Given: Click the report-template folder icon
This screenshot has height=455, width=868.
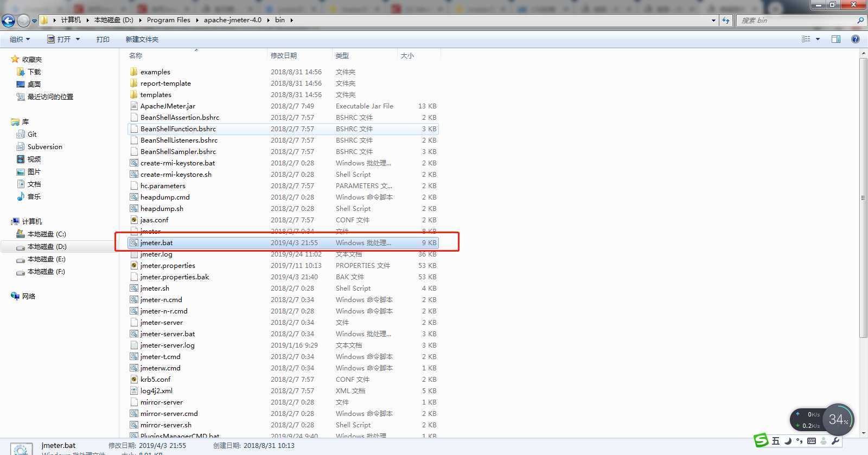Looking at the screenshot, I should click(x=134, y=83).
